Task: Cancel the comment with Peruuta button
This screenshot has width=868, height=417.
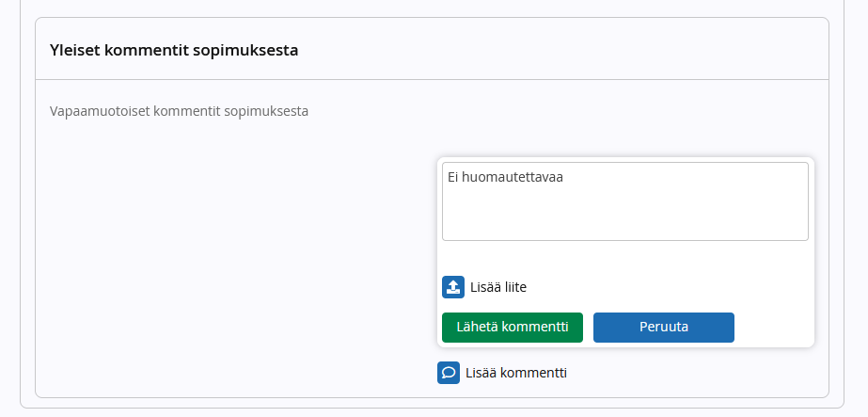Action: (x=664, y=328)
